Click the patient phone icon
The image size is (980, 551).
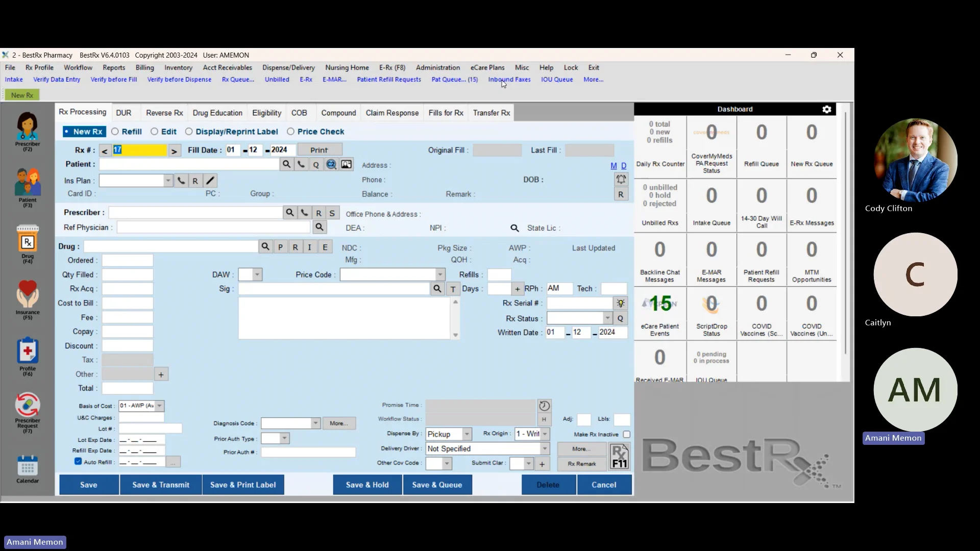(x=301, y=164)
